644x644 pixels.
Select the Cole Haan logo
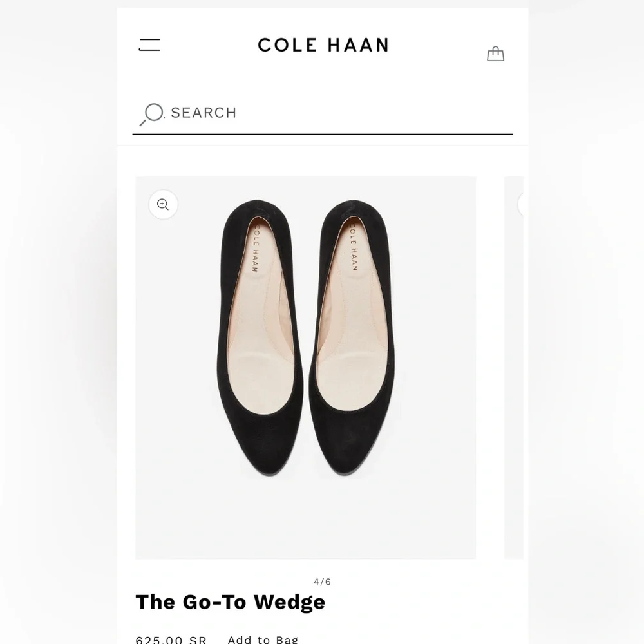click(x=323, y=45)
